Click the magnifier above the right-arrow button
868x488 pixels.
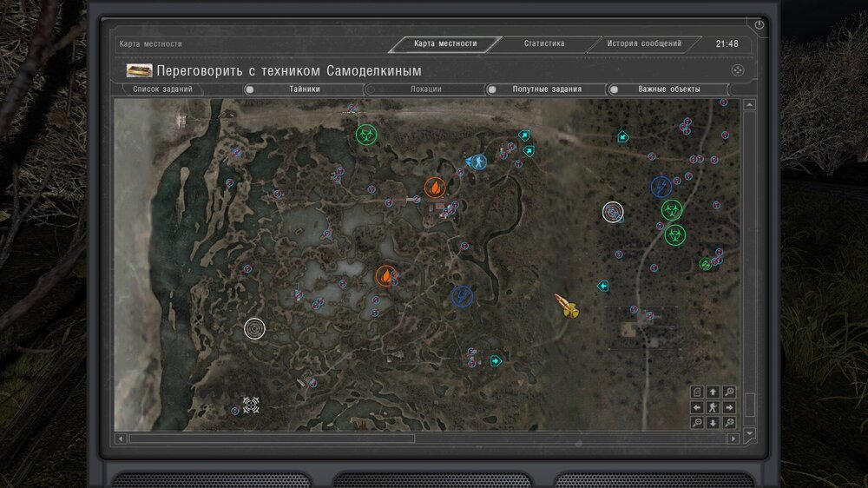[x=729, y=392]
